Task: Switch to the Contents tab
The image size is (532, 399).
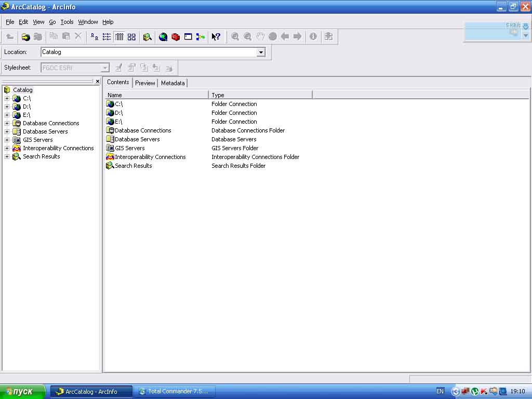Action: tap(118, 82)
